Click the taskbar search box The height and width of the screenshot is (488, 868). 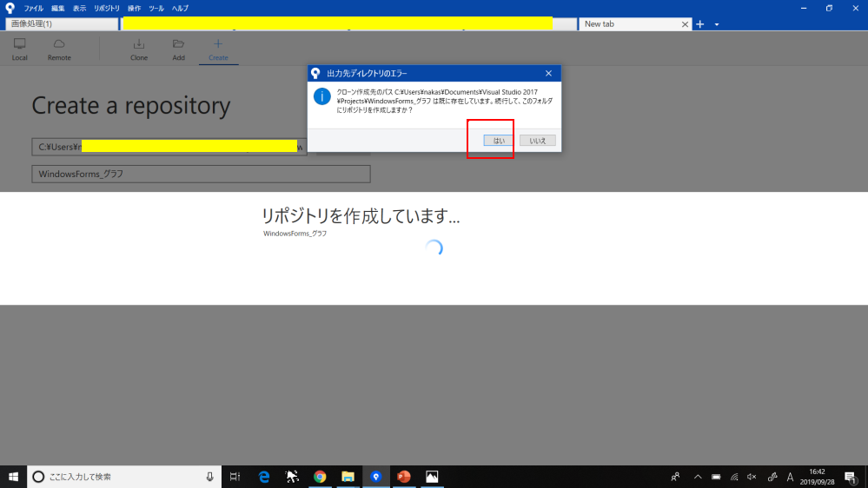(x=124, y=477)
